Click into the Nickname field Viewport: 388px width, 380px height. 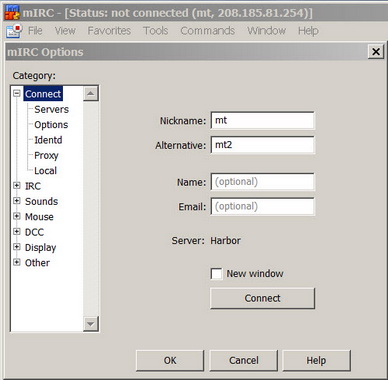tap(262, 120)
